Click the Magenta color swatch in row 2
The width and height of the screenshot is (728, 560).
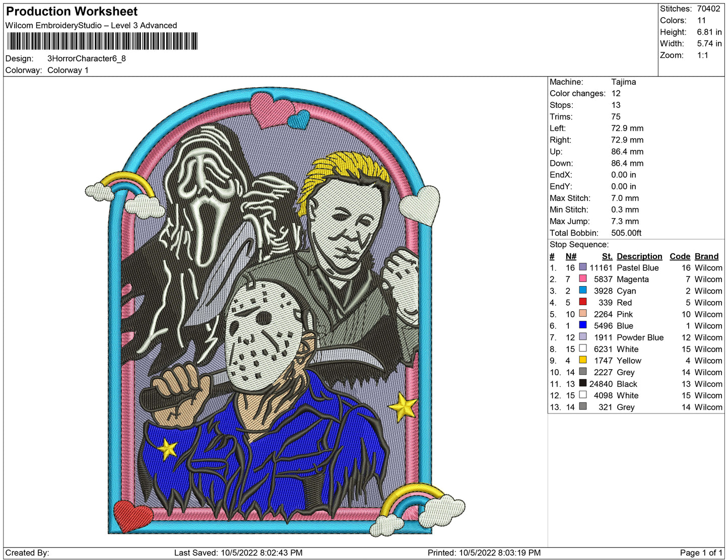[583, 278]
